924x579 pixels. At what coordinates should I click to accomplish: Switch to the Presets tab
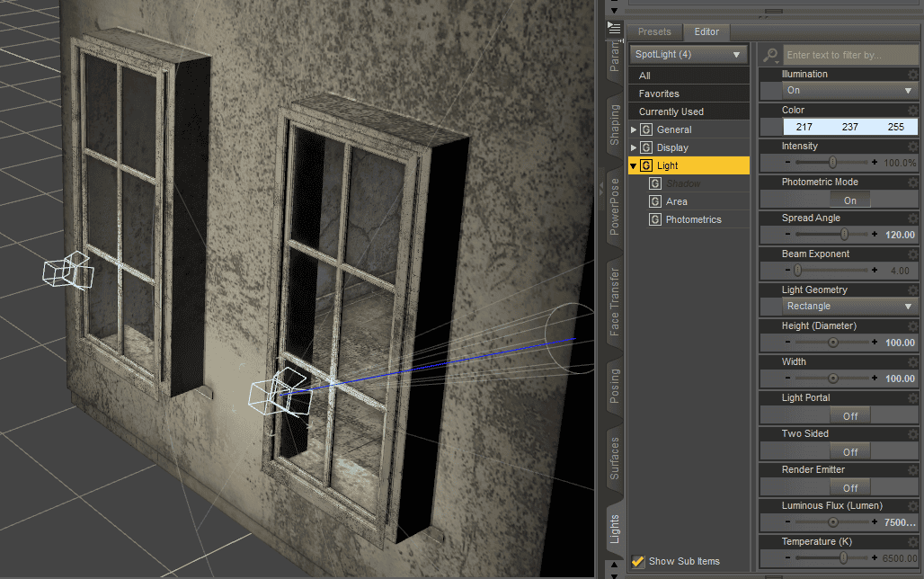(x=655, y=31)
